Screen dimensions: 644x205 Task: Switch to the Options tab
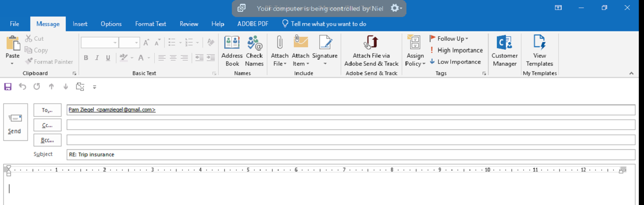pyautogui.click(x=111, y=24)
